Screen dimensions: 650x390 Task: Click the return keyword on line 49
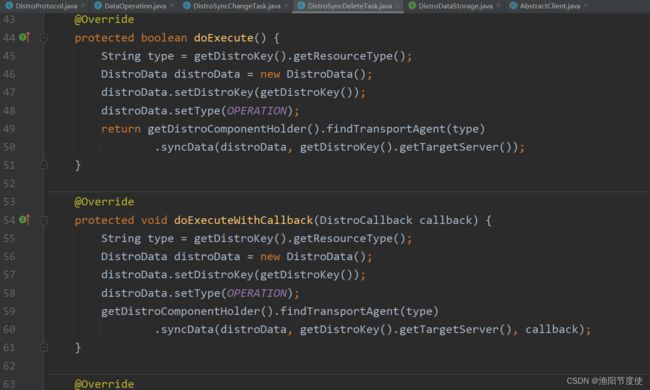(121, 129)
